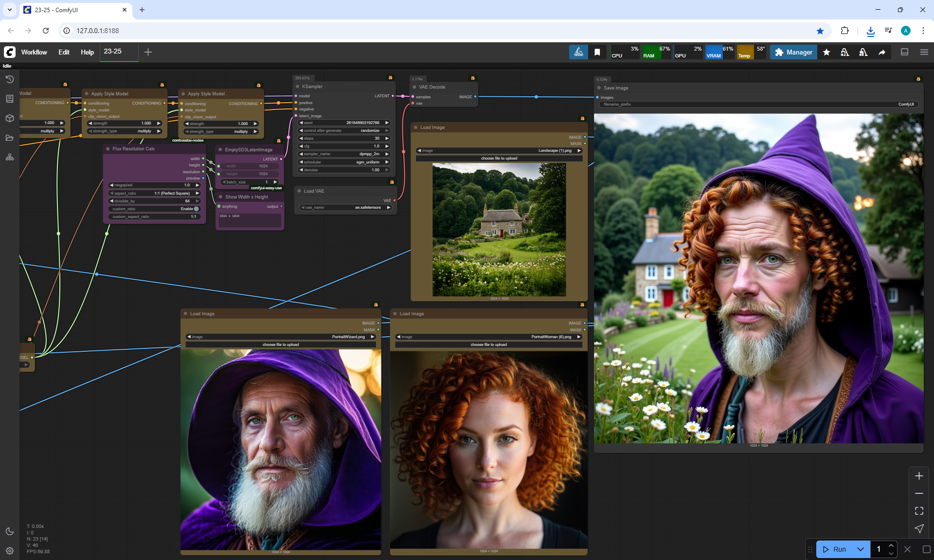
Task: Expand the Run button dropdown arrow
Action: coord(861,549)
